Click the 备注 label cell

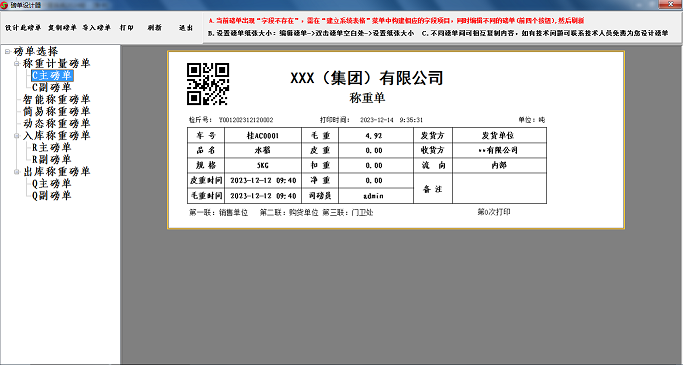tap(433, 189)
